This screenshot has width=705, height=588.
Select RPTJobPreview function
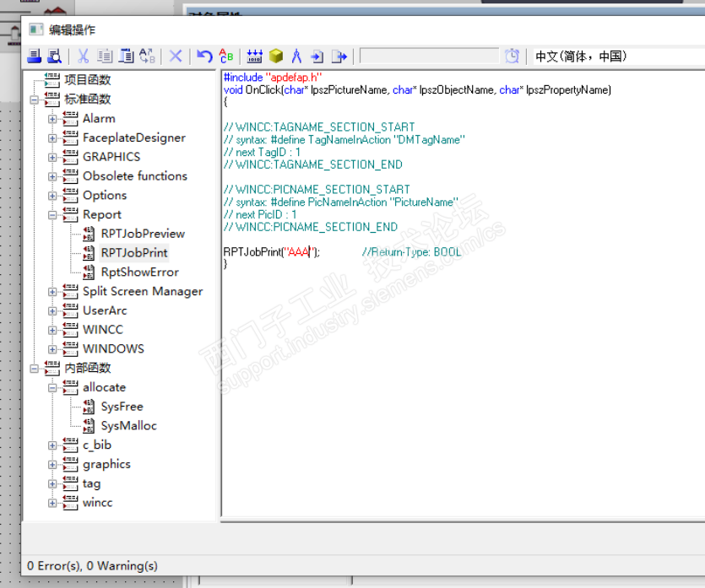(x=143, y=234)
